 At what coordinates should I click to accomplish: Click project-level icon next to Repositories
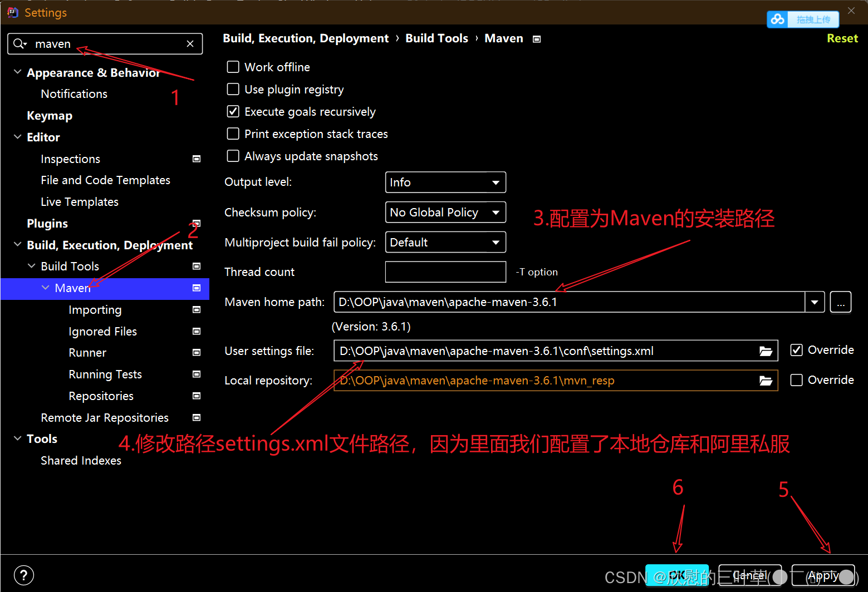point(197,396)
